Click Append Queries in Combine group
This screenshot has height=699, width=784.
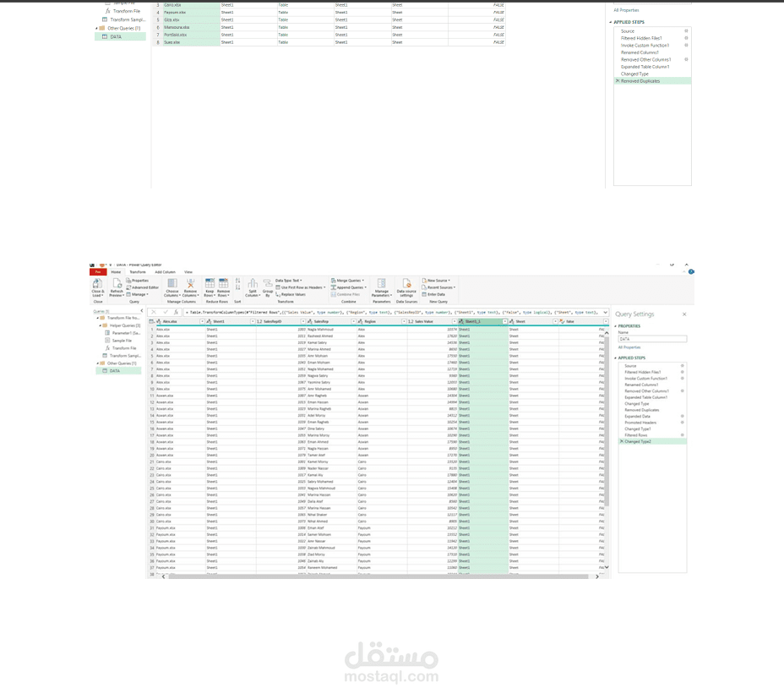click(x=349, y=287)
